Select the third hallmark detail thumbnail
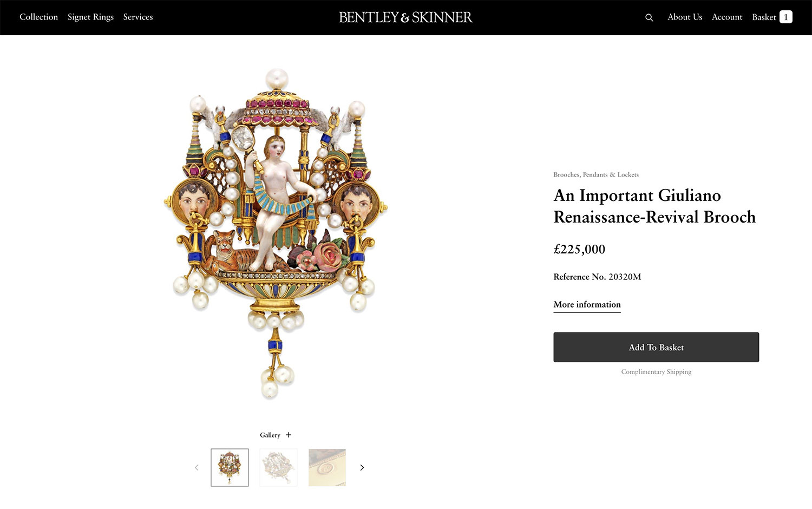The height and width of the screenshot is (509, 812). 327,467
